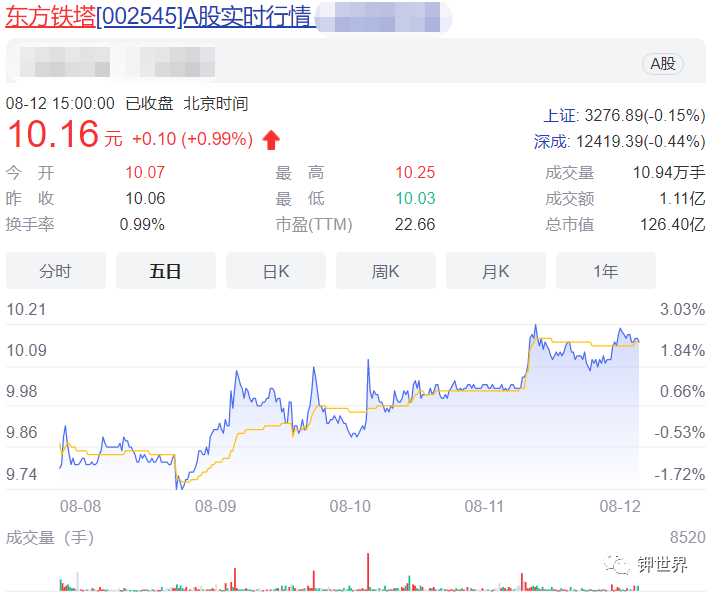
Task: Click the 10.21 price axis label
Action: coord(26,310)
